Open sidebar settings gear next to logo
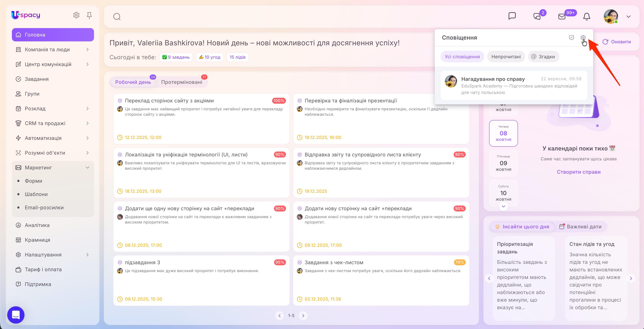 (x=76, y=15)
